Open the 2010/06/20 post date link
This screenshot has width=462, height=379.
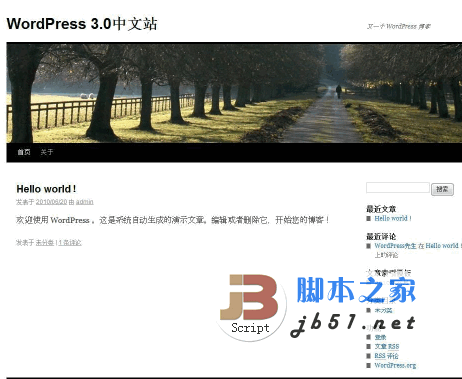[x=51, y=202]
